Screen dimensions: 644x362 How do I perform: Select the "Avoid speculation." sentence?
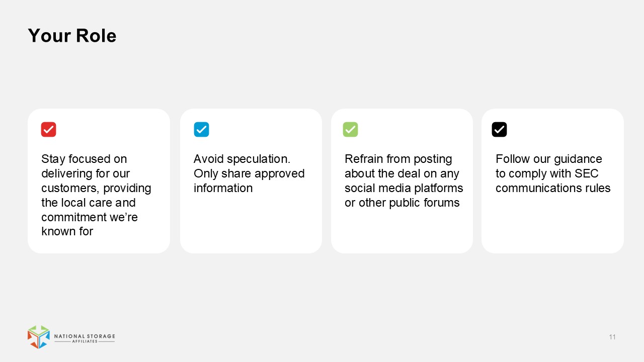pos(242,159)
